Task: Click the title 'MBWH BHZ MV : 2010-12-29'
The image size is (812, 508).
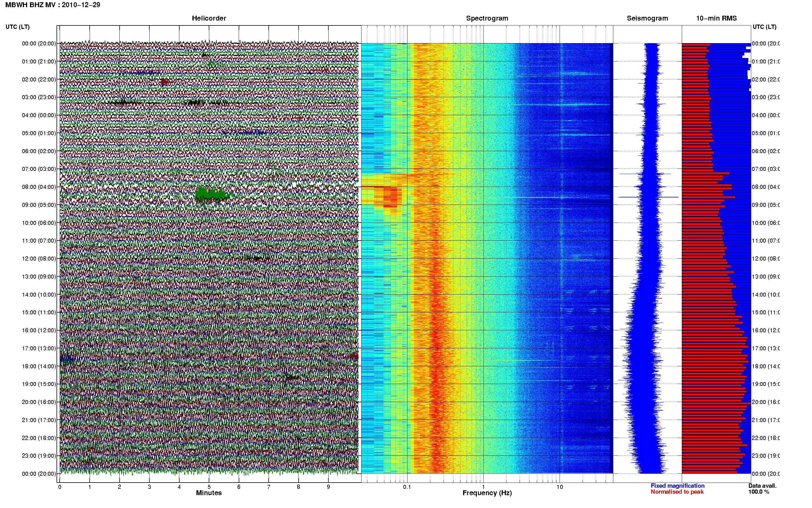Action: point(53,5)
